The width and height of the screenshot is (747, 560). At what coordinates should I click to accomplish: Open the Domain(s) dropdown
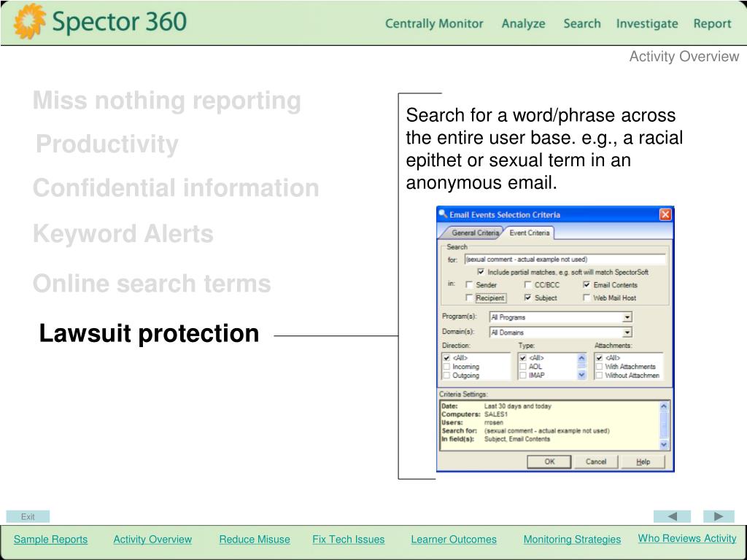click(627, 332)
